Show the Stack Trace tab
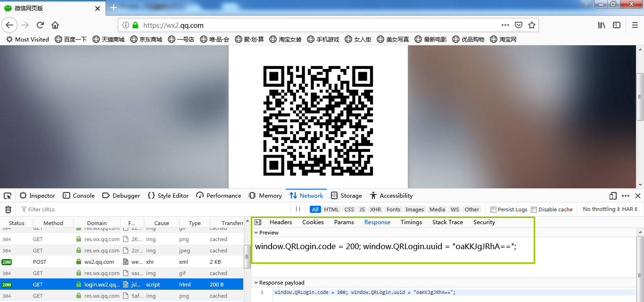The image size is (644, 302). (x=448, y=222)
